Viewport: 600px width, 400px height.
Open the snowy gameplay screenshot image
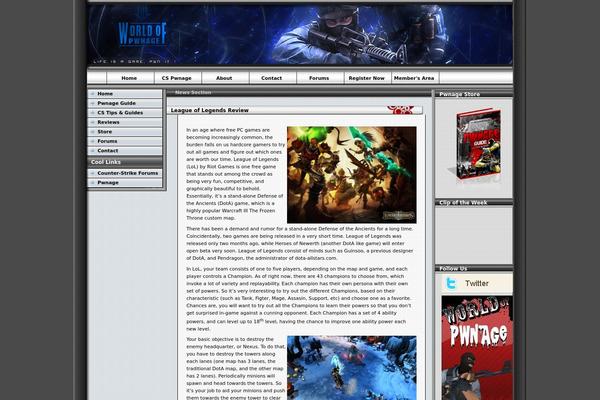352,368
